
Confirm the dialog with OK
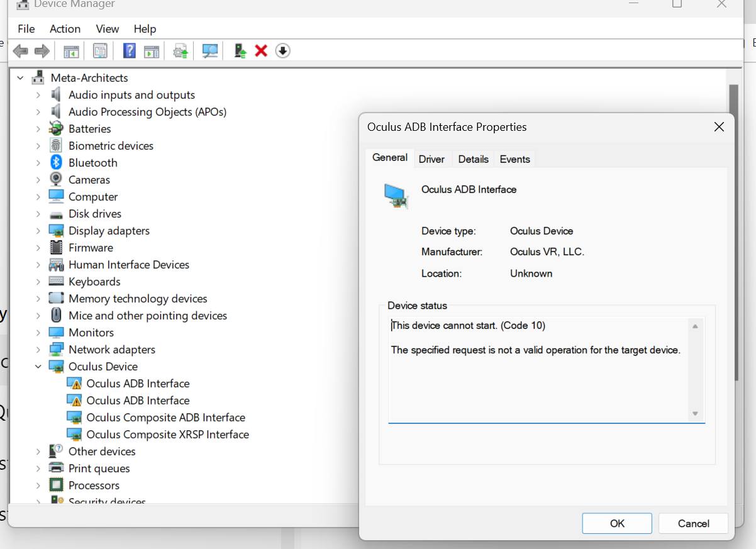click(x=617, y=523)
